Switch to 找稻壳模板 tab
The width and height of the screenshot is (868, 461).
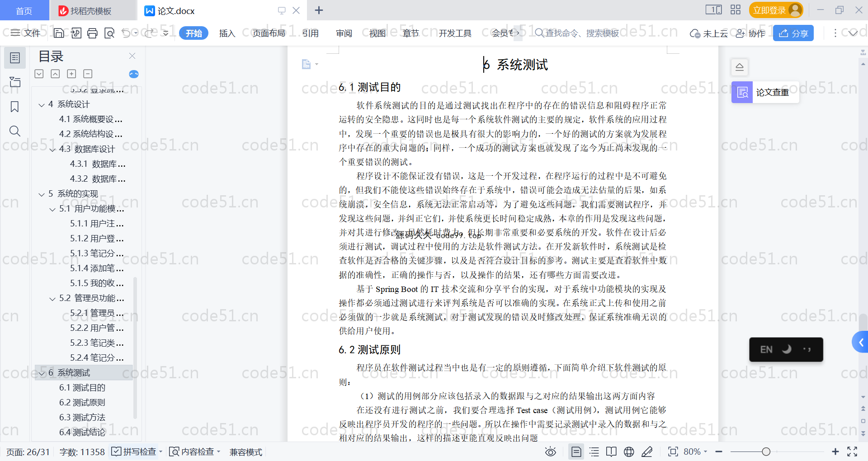click(93, 10)
